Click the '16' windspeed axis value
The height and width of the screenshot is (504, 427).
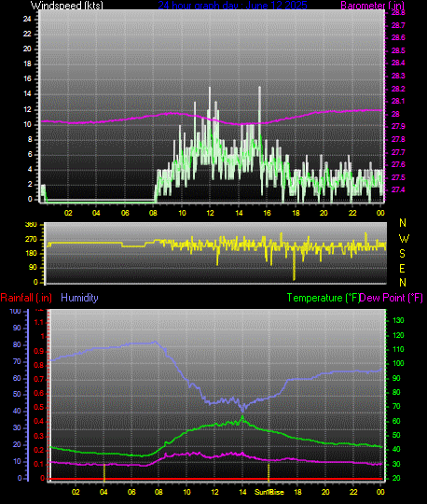coord(27,78)
